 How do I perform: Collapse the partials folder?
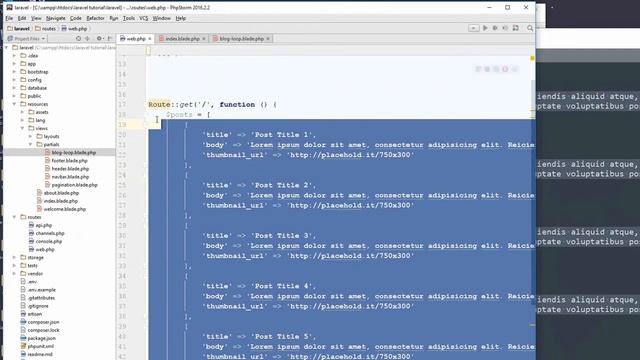(x=31, y=144)
